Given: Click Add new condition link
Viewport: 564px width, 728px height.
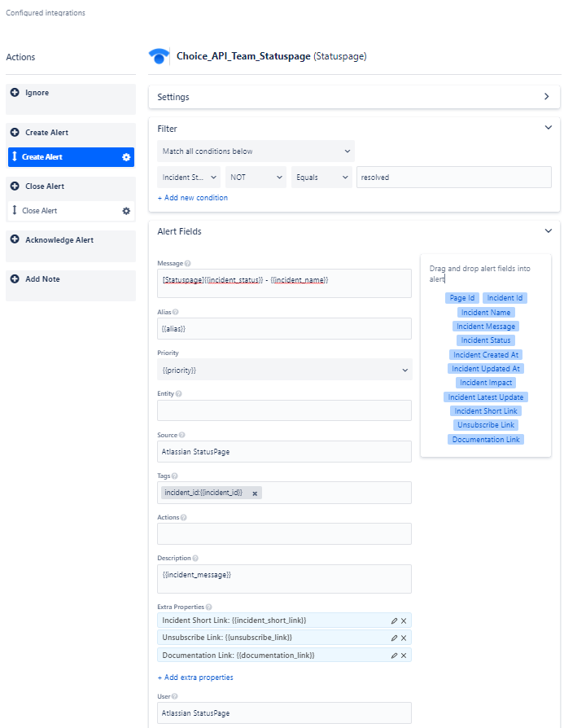Looking at the screenshot, I should click(193, 198).
